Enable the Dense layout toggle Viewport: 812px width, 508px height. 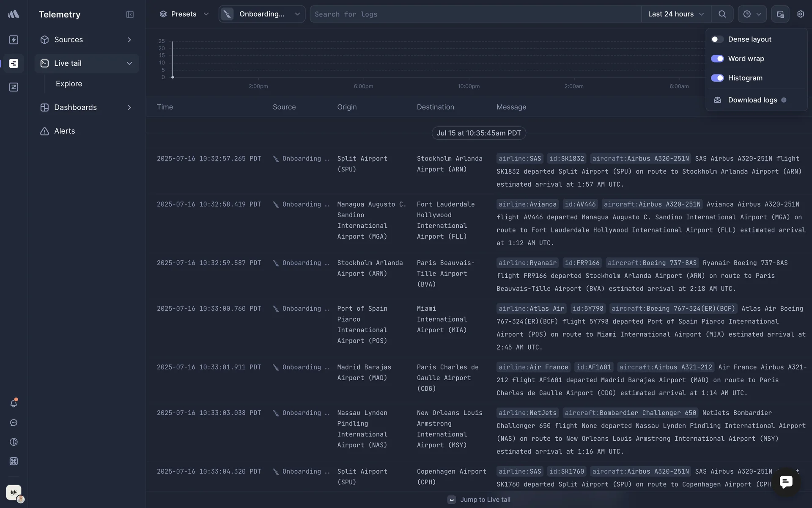(717, 39)
